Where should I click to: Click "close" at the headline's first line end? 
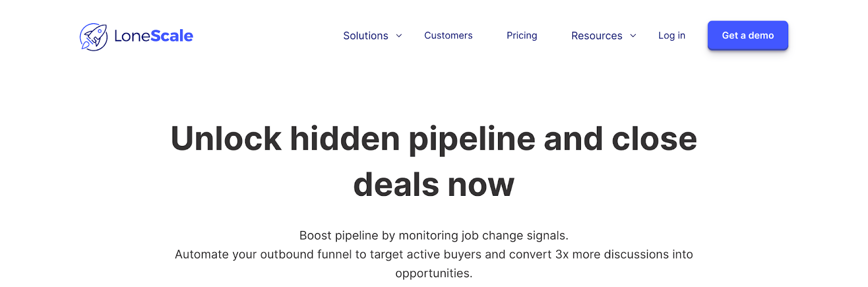tap(654, 139)
